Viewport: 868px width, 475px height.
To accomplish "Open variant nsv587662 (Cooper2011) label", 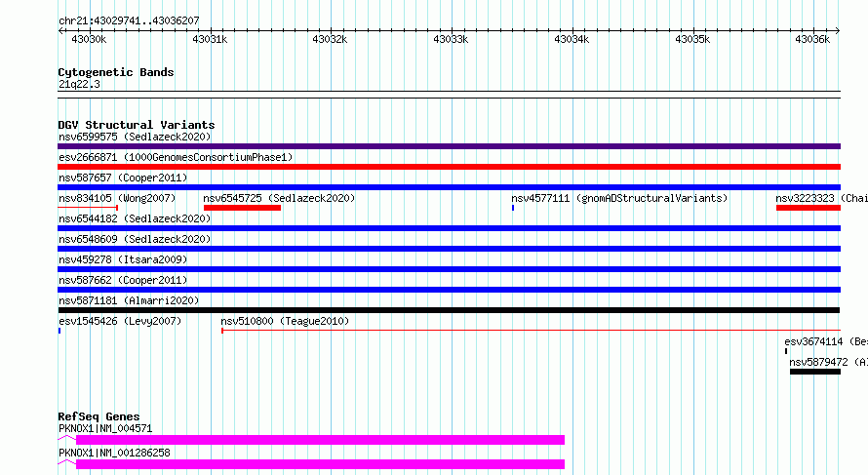I will [x=123, y=280].
